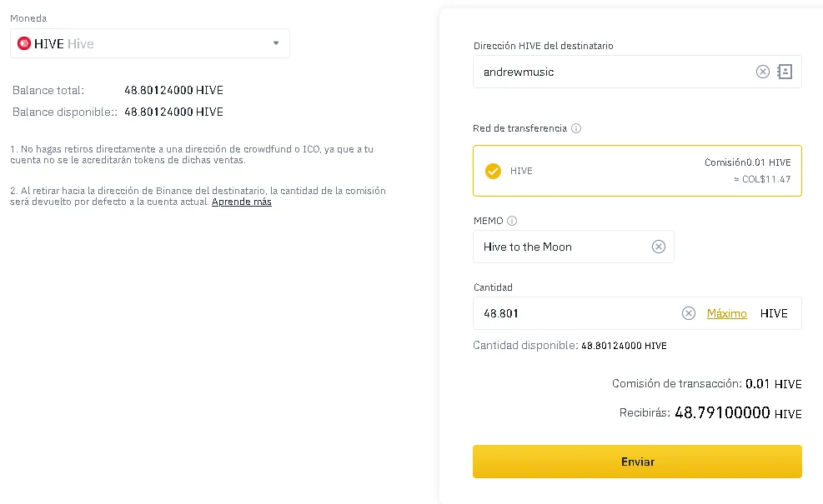Image resolution: width=823 pixels, height=504 pixels.
Task: Show info about Red de transferencia
Action: (x=576, y=128)
